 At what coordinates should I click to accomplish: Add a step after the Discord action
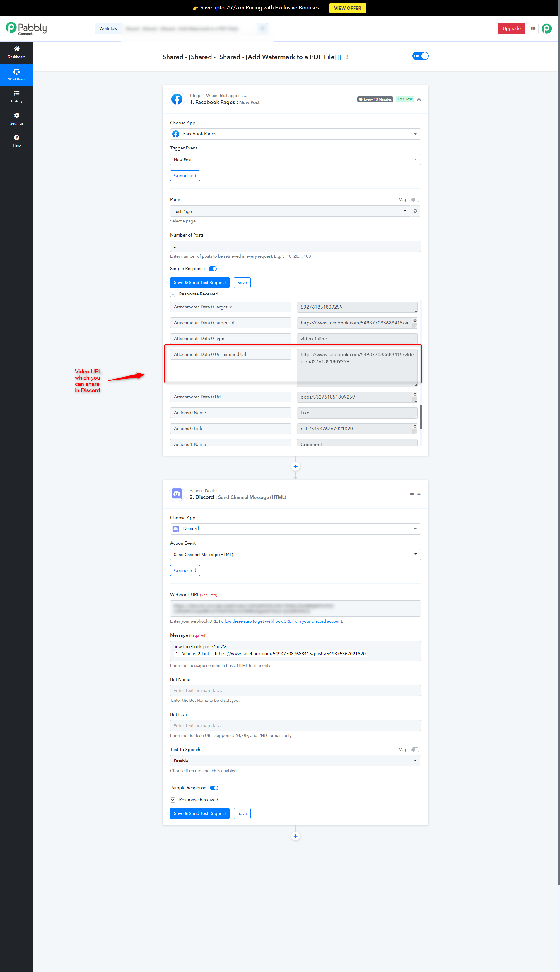pyautogui.click(x=296, y=836)
